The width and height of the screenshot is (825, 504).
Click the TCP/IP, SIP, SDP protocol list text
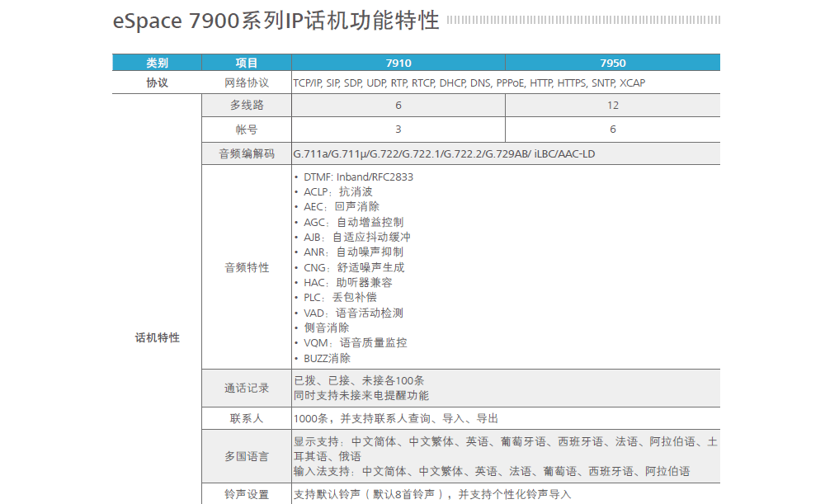click(469, 83)
